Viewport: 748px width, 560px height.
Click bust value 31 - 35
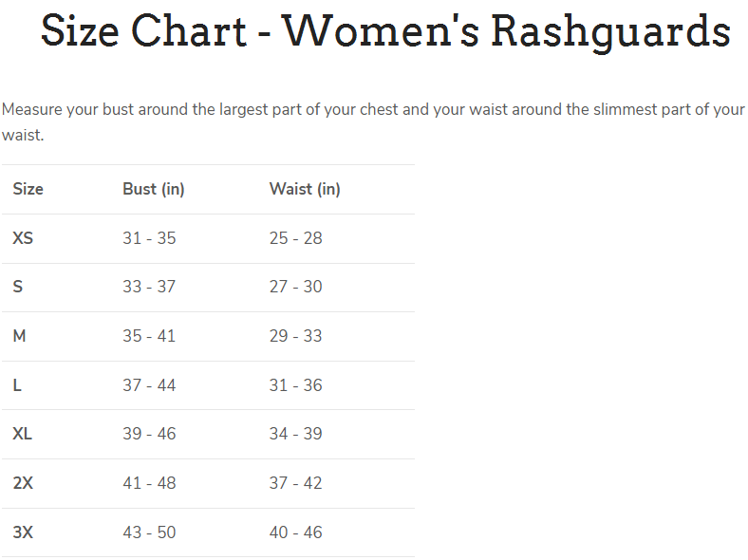click(149, 238)
